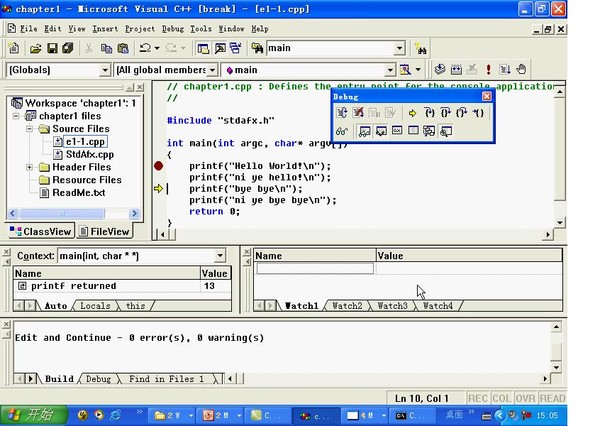Toggle the Call Stack window in the Debug toolbar

pos(429,131)
